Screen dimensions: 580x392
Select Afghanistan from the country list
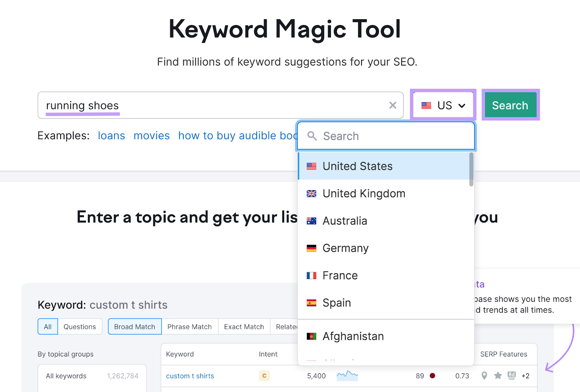click(384, 337)
